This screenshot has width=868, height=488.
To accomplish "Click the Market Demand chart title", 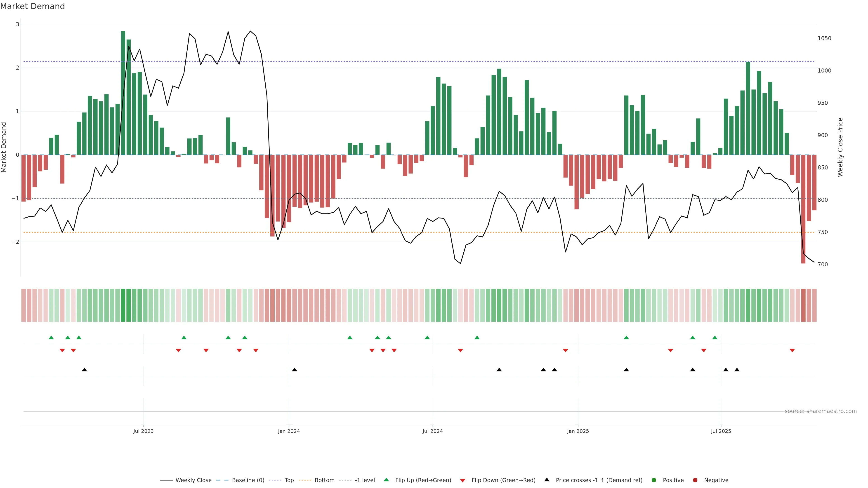I will pos(32,6).
